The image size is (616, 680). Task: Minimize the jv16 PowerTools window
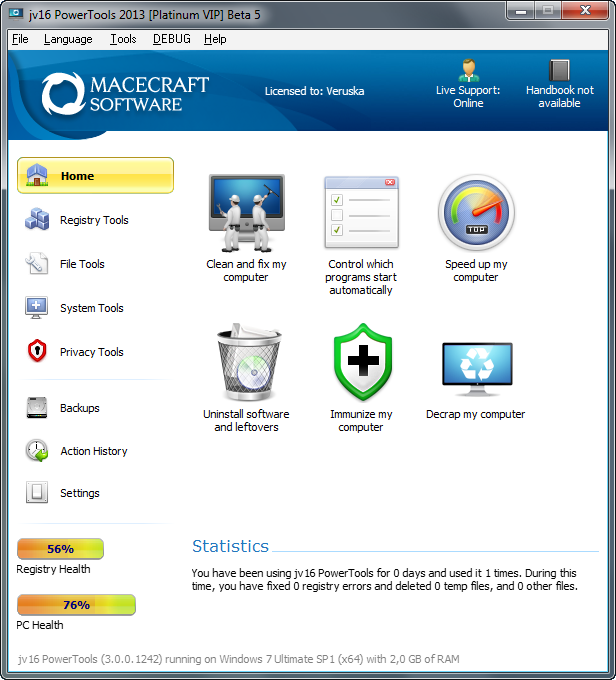[521, 11]
